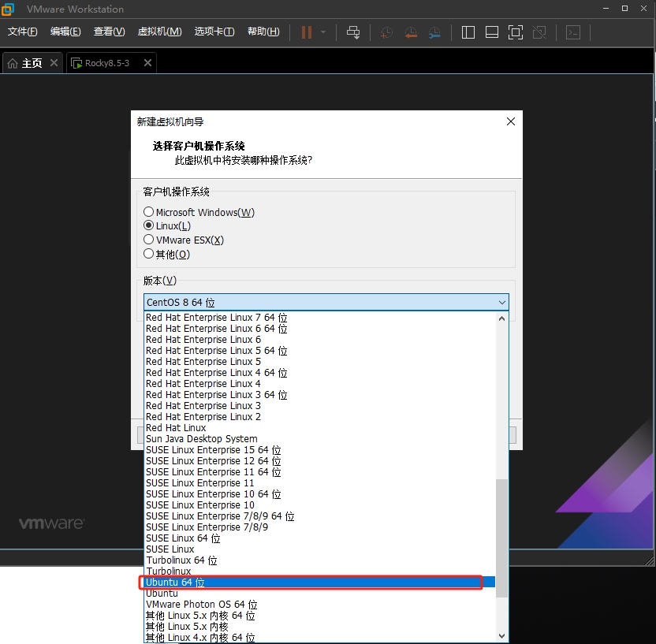Toggle the library sidebar view icon
This screenshot has width=656, height=644.
coord(468,32)
